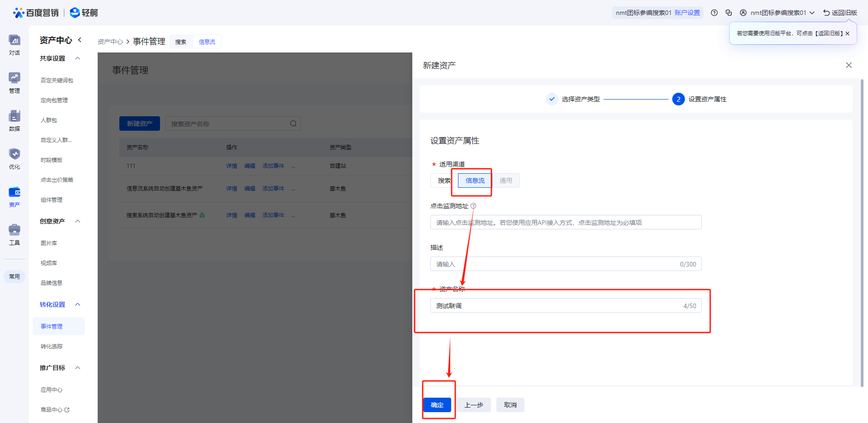Select 信息流 channel option in form
This screenshot has width=868, height=423.
pos(475,181)
